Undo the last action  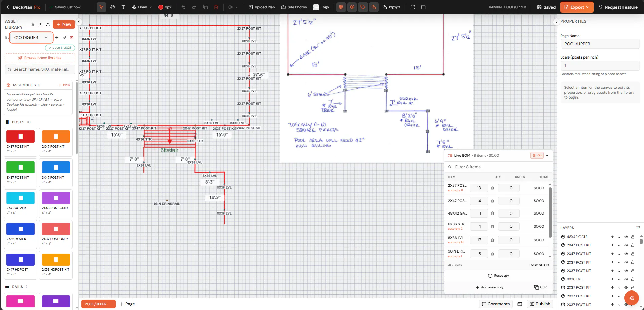pos(183,7)
